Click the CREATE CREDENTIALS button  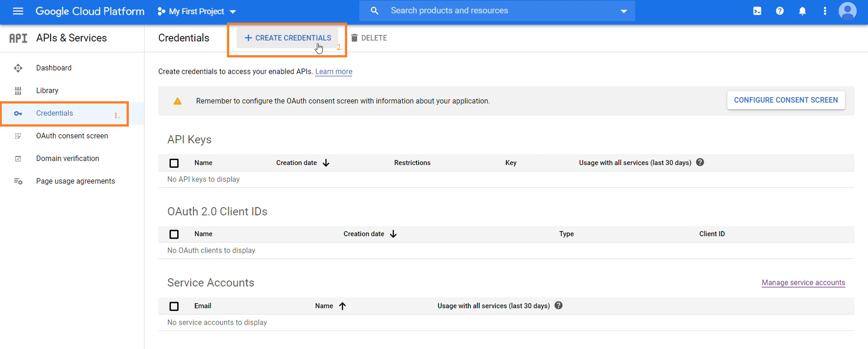pos(287,38)
